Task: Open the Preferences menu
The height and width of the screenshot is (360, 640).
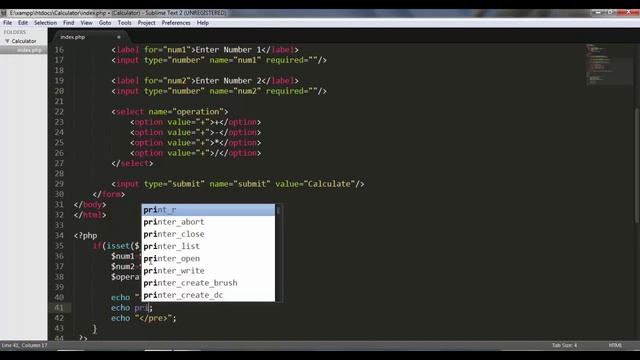Action: [176, 23]
